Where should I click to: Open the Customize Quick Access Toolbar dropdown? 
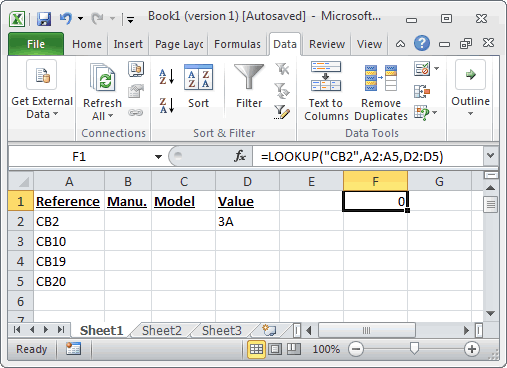click(x=131, y=20)
